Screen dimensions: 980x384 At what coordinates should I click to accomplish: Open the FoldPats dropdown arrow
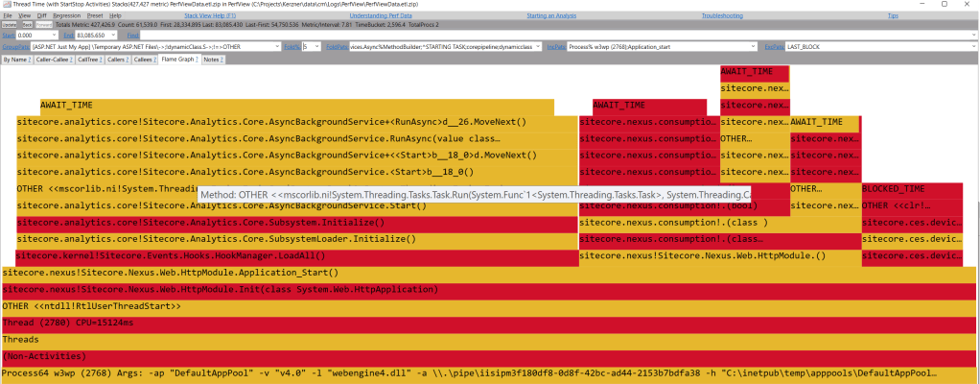[535, 46]
